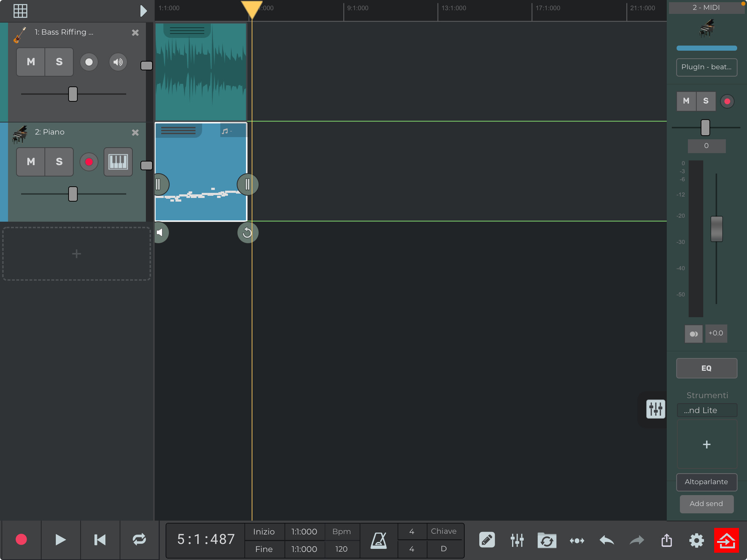Solo the Piano track

point(59,162)
